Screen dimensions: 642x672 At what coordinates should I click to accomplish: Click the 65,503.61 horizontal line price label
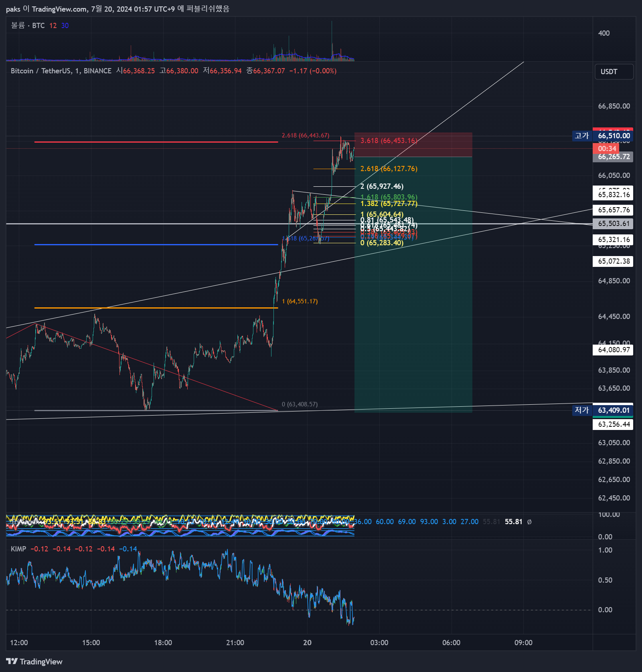(613, 224)
